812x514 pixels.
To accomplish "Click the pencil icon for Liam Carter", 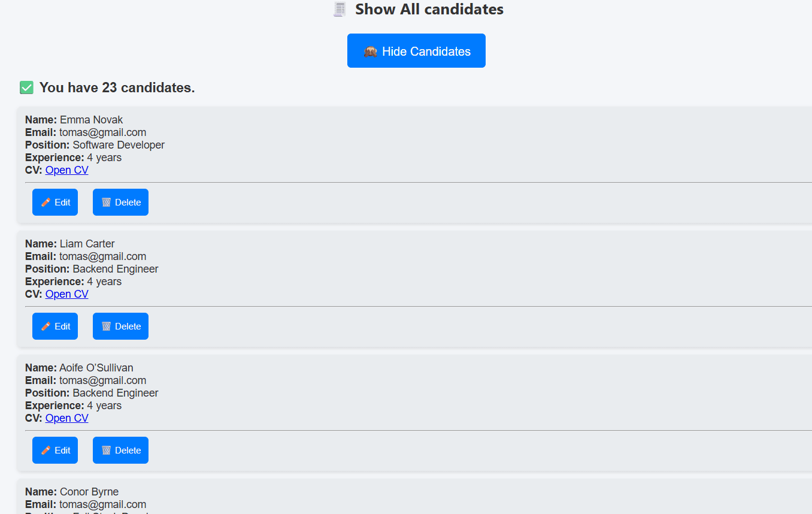I will click(x=46, y=326).
